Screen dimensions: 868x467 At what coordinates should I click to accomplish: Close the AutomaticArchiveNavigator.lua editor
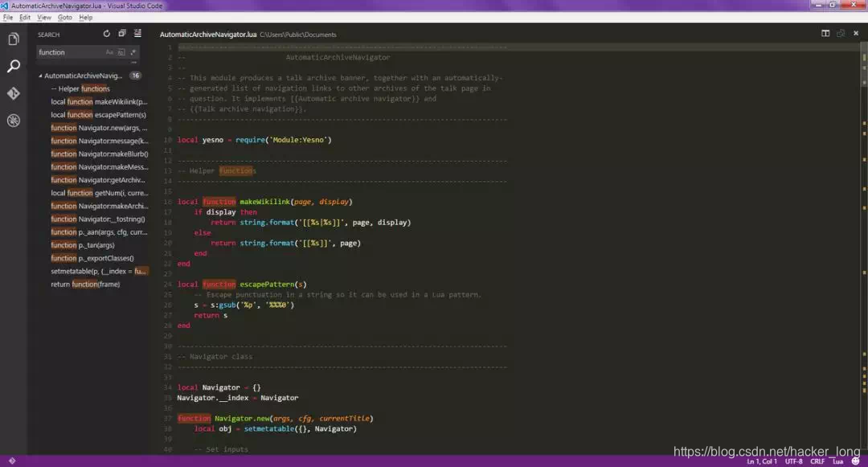[856, 34]
